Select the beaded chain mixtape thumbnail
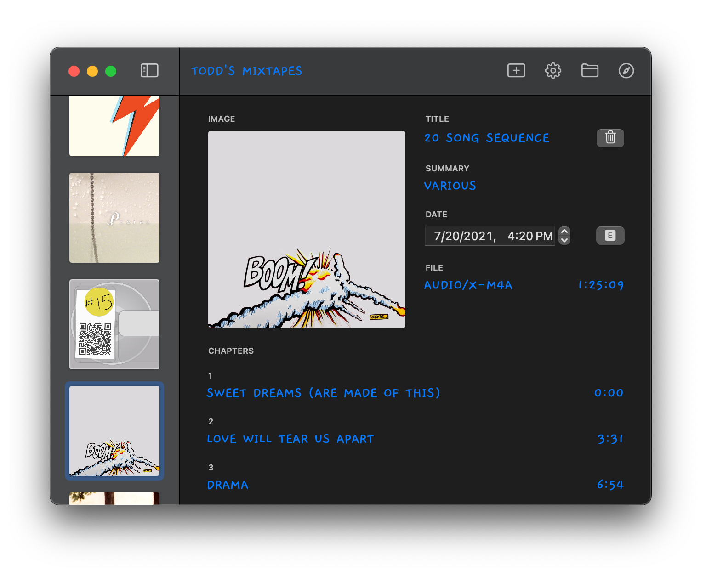The width and height of the screenshot is (706, 588). click(x=114, y=218)
